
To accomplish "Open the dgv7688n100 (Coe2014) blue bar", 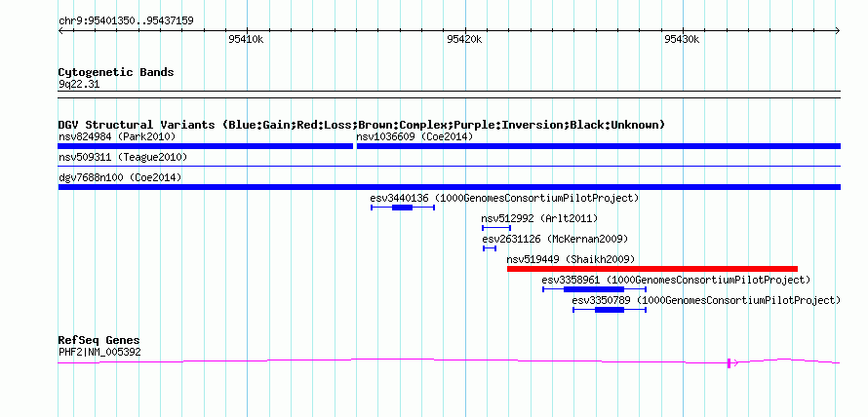I will 449,187.
